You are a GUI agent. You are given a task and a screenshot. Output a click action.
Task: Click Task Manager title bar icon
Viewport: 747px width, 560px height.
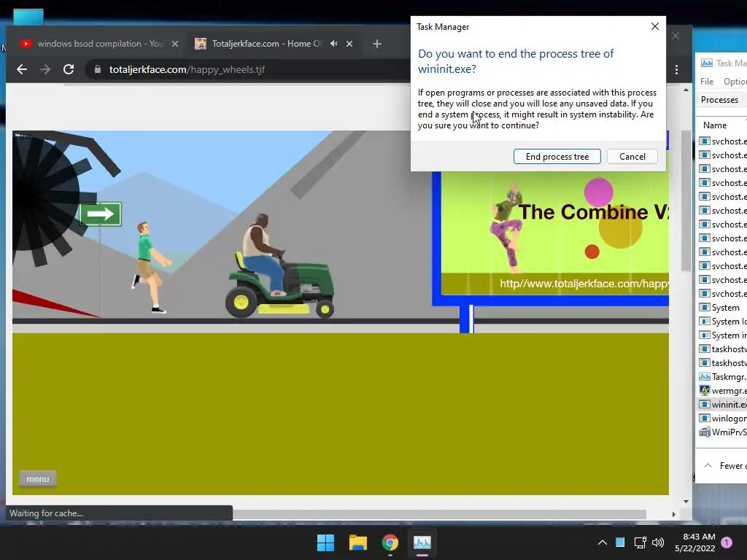[x=707, y=63]
